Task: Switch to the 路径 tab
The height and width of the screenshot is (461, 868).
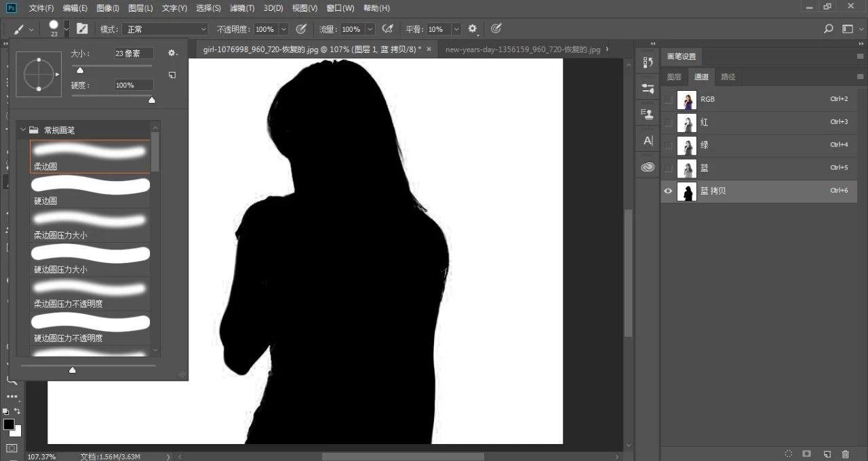Action: pyautogui.click(x=728, y=77)
